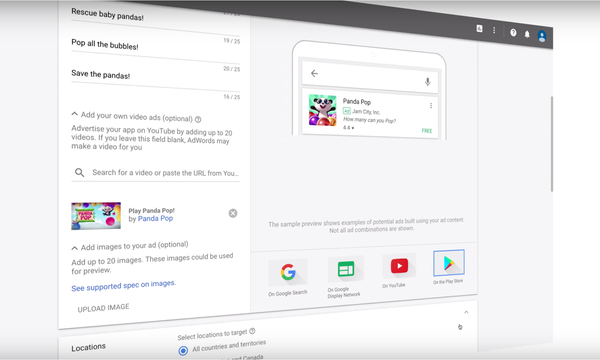Preview ad On Google Search
Image resolution: width=600 pixels, height=360 pixels.
pyautogui.click(x=288, y=278)
